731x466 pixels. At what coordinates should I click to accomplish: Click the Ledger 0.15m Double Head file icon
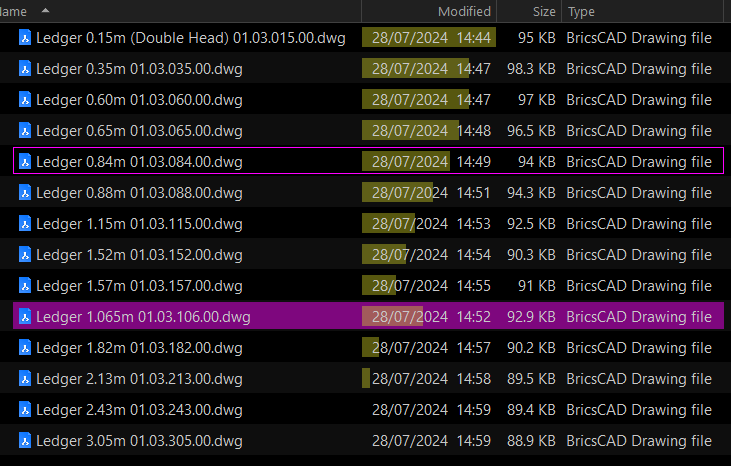coord(25,38)
